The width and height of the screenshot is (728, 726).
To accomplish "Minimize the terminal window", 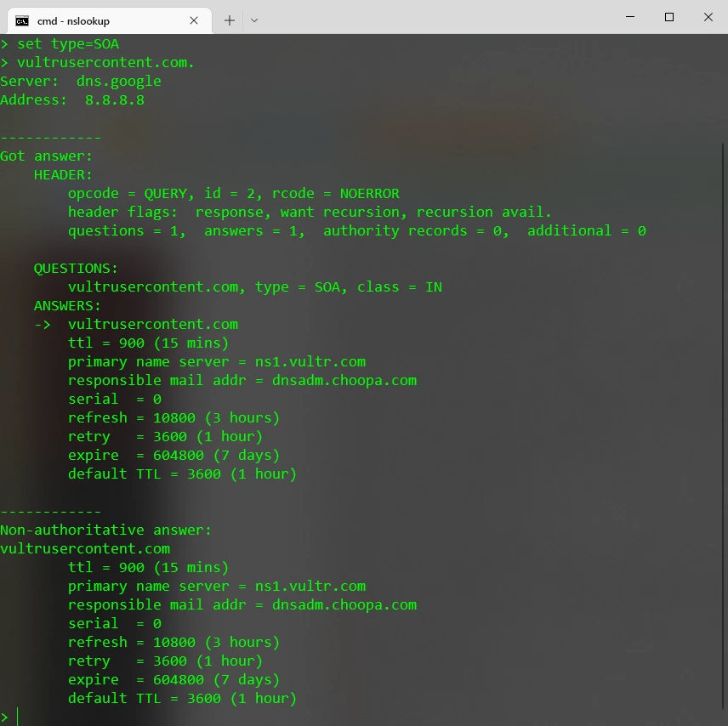I will pyautogui.click(x=630, y=17).
